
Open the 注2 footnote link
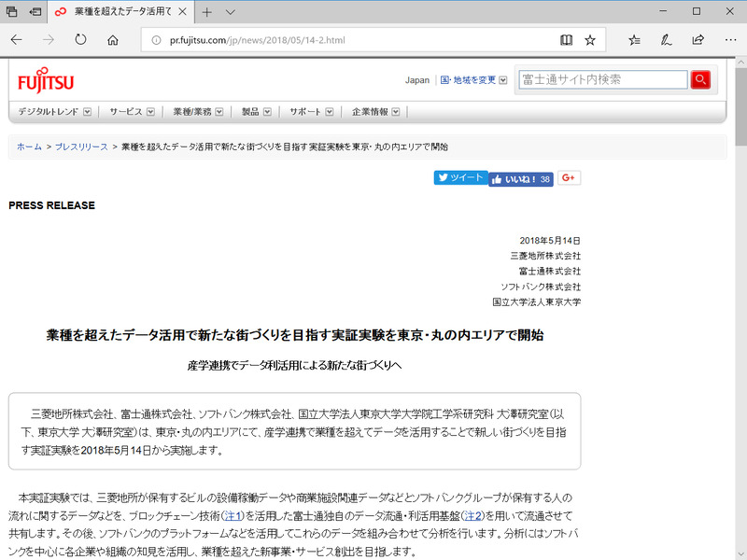tap(472, 516)
